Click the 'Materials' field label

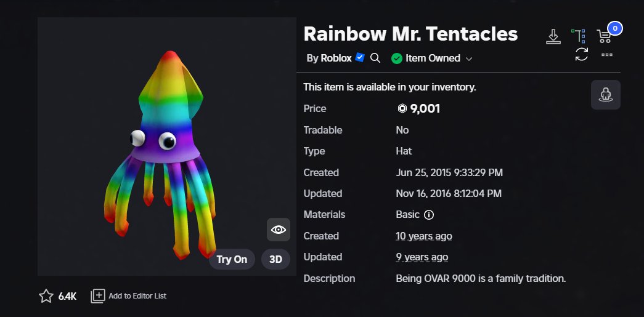(324, 214)
